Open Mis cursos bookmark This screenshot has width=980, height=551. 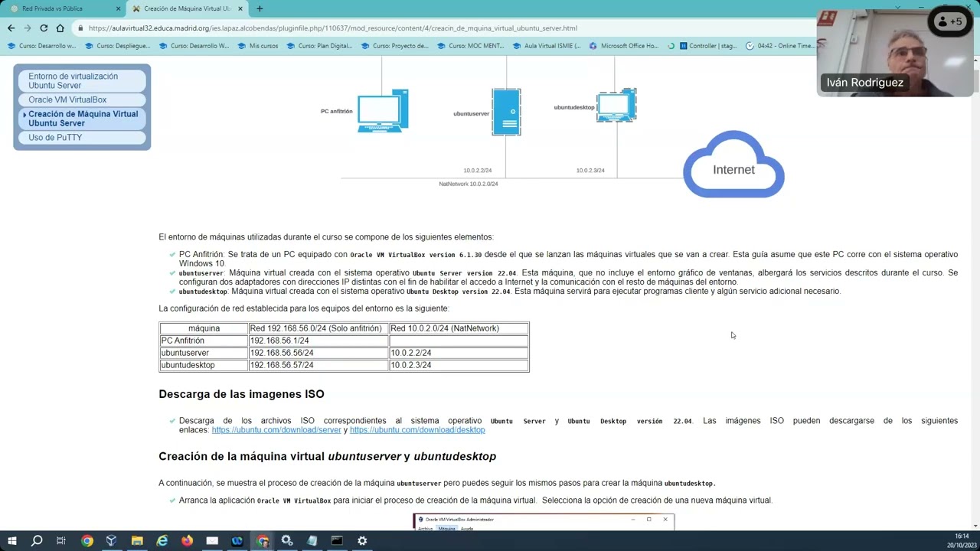click(258, 45)
